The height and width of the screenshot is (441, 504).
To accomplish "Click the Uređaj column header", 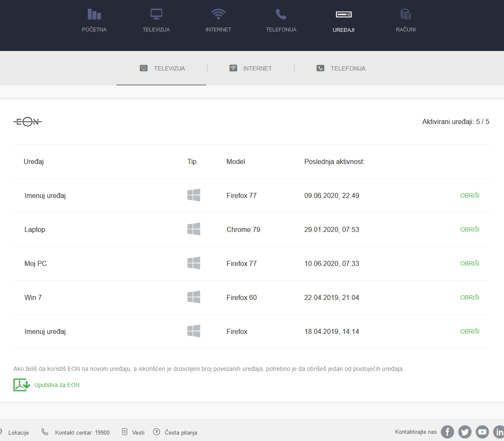I will tap(34, 162).
